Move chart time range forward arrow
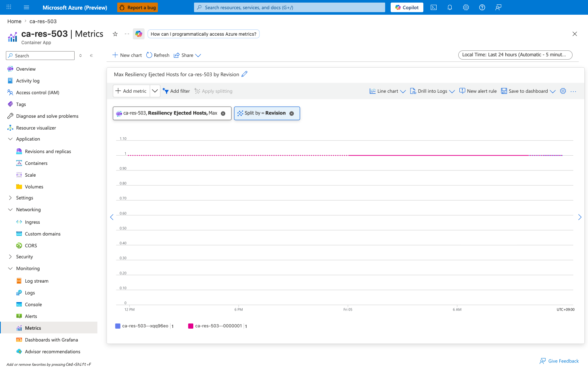588x368 pixels. [580, 217]
